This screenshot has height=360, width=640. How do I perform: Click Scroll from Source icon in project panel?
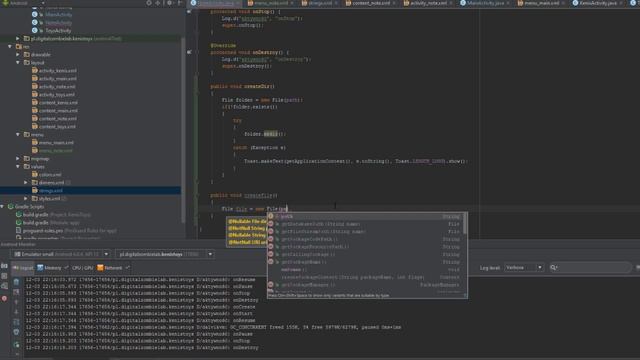(x=149, y=3)
